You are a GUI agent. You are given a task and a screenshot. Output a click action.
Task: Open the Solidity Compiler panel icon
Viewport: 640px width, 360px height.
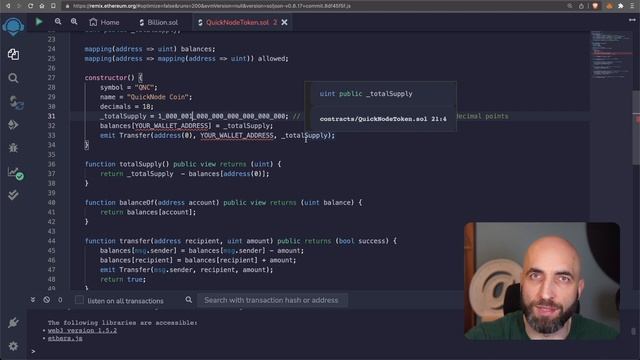(16, 102)
